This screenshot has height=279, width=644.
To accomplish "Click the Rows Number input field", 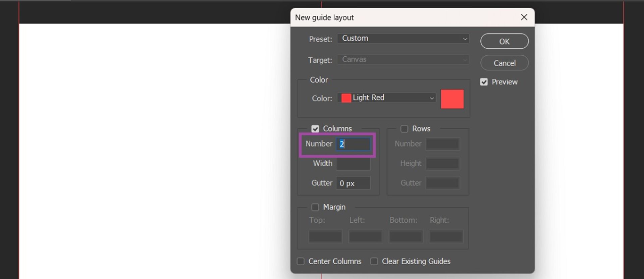I will click(442, 144).
